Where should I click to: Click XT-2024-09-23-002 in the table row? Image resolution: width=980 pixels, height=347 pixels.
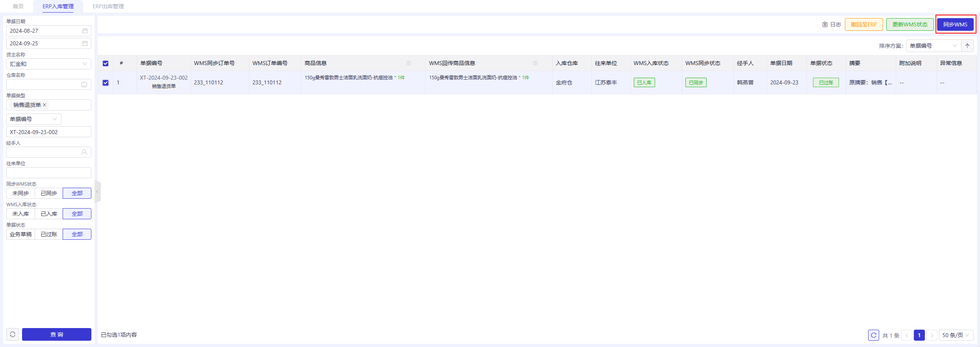[x=164, y=78]
